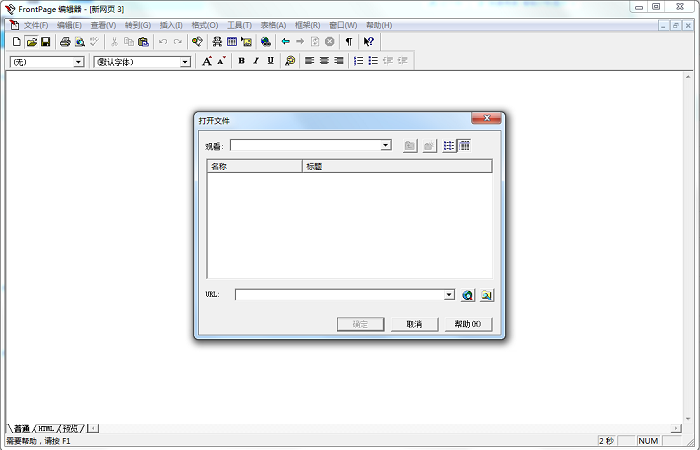
Task: Toggle Bold formatting button
Action: click(x=241, y=61)
